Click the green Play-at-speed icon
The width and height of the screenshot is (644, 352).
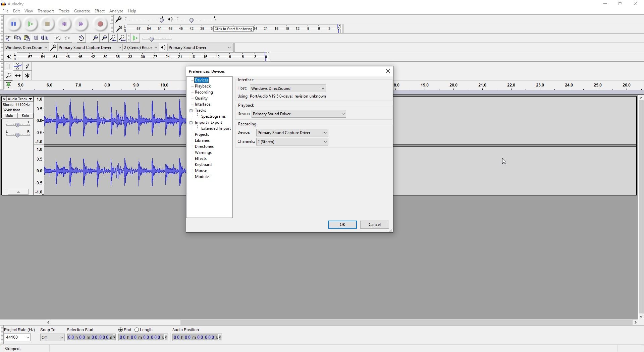click(135, 38)
